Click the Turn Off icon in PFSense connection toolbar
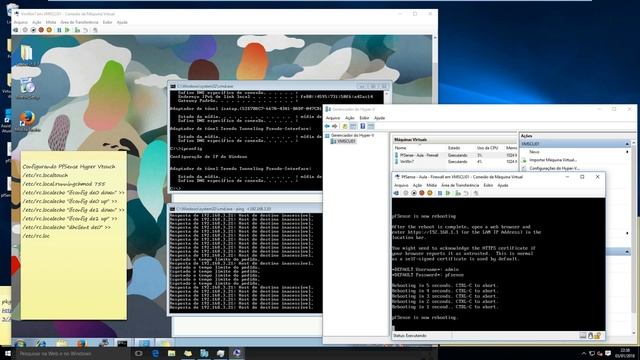This screenshot has height=360, width=640. (x=414, y=193)
